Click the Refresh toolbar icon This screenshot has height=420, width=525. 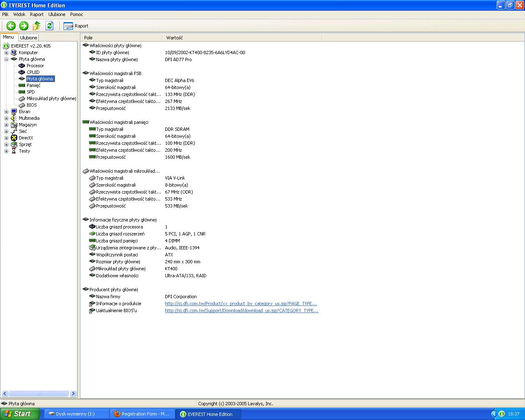[50, 26]
